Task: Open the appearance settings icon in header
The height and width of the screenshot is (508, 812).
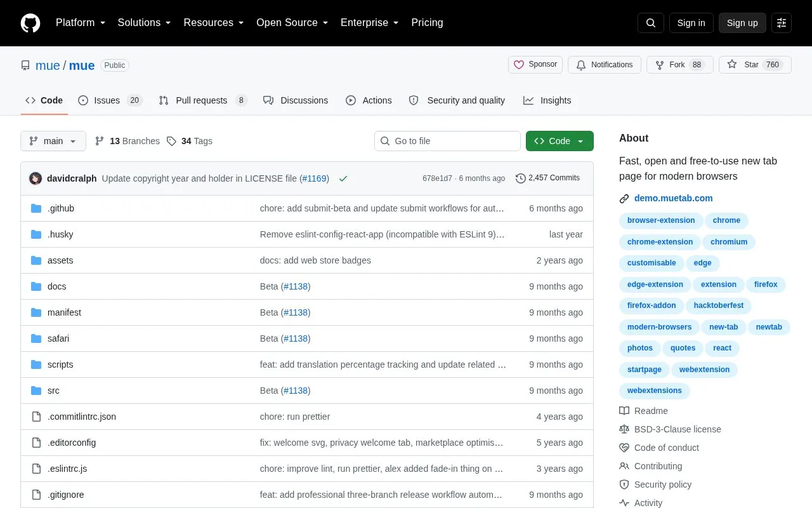Action: pyautogui.click(x=782, y=23)
